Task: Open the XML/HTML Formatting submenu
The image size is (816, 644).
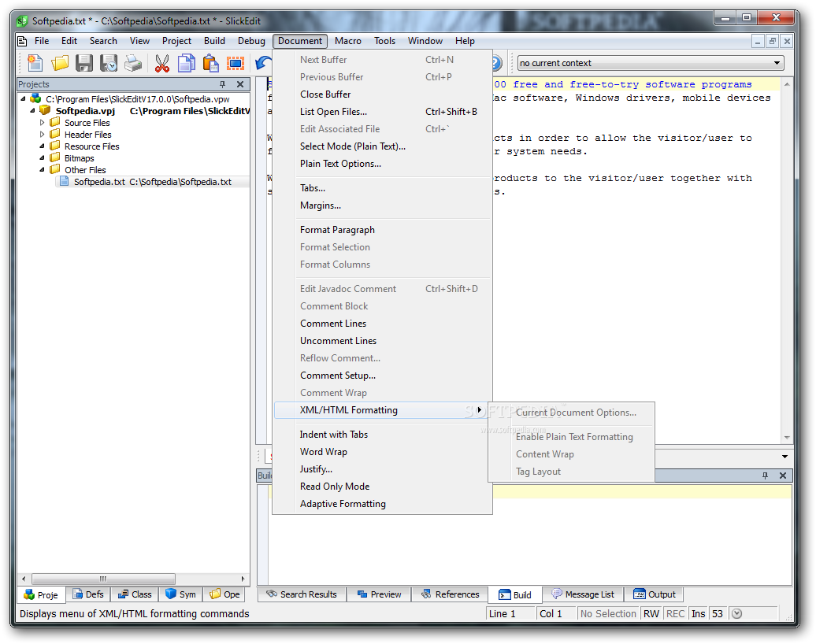Action: click(x=383, y=410)
